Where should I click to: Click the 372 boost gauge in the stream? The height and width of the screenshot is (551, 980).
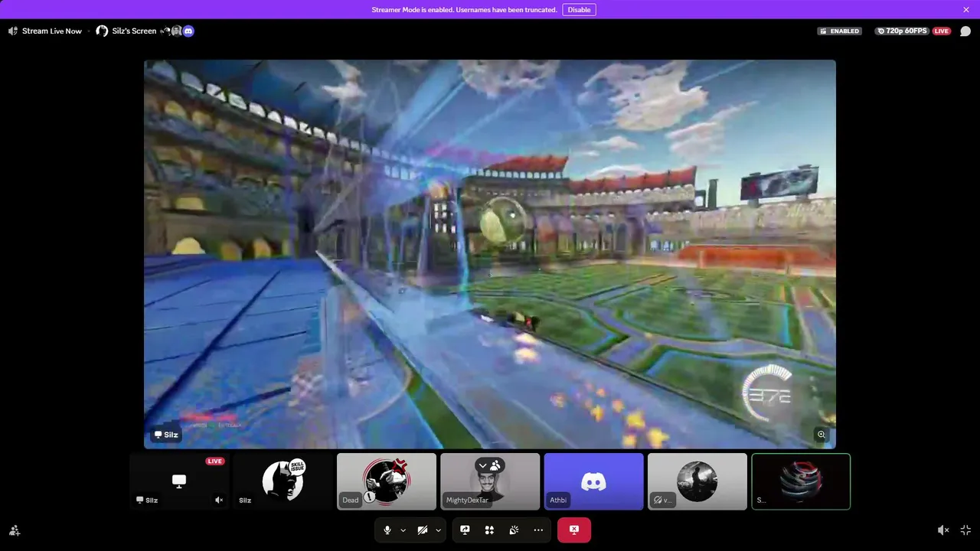coord(768,395)
